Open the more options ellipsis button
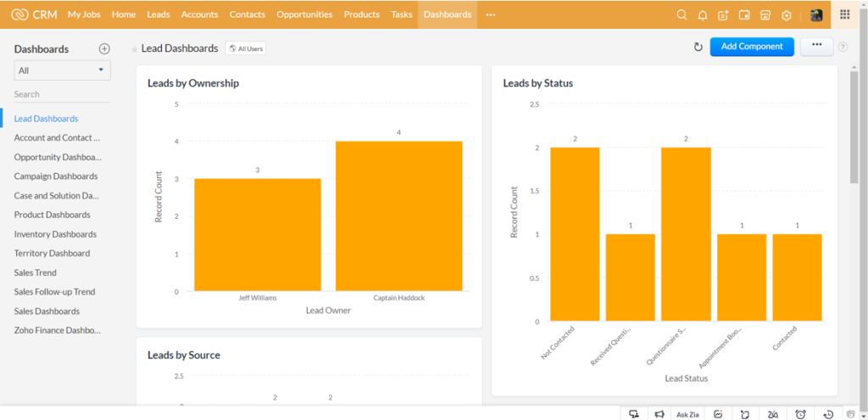The width and height of the screenshot is (868, 420). [x=816, y=47]
